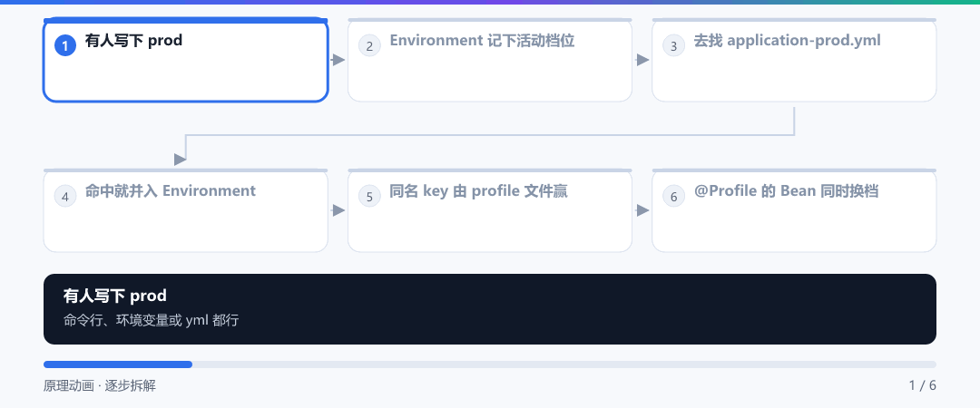This screenshot has height=408, width=980.
Task: Jump to step 5 "同名 key 由 profile 文件赢"
Action: click(490, 210)
